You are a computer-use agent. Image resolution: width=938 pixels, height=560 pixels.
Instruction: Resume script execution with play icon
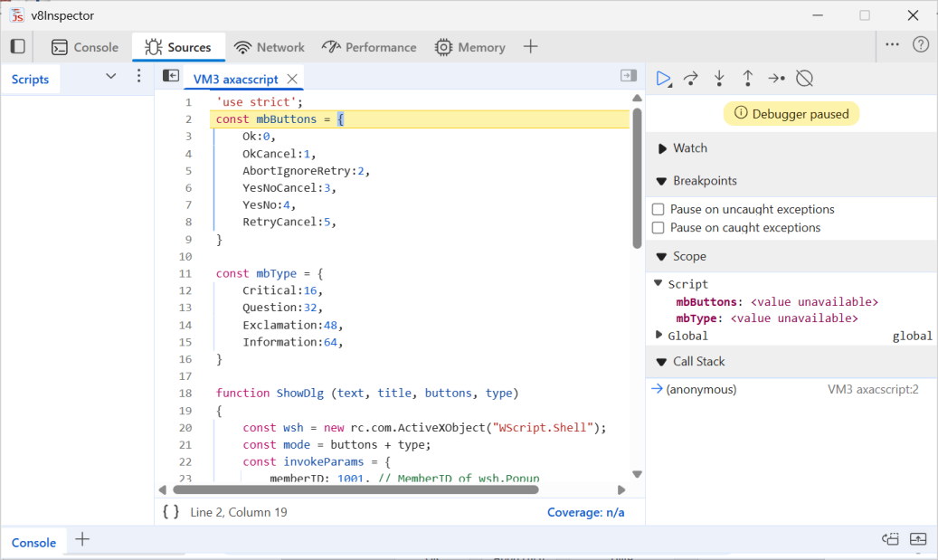click(663, 79)
